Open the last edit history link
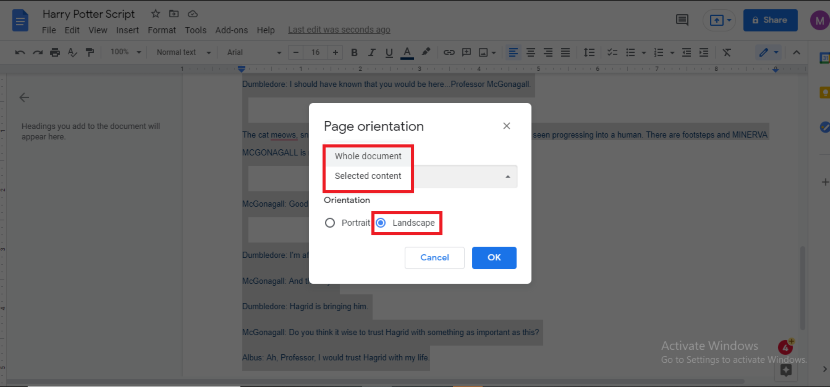 pyautogui.click(x=339, y=30)
